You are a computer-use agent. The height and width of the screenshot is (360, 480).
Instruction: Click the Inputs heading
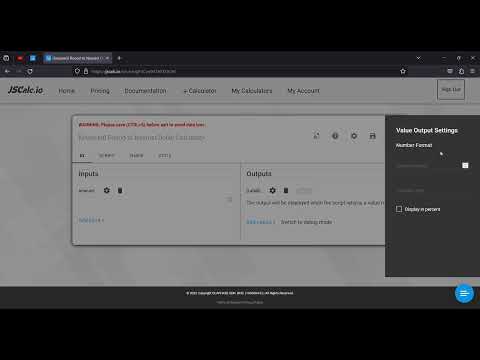(88, 174)
